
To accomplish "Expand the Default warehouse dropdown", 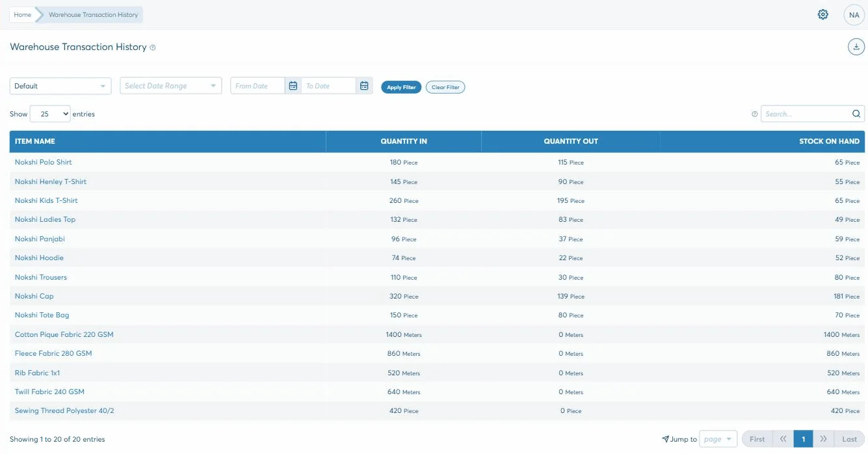I will (60, 86).
